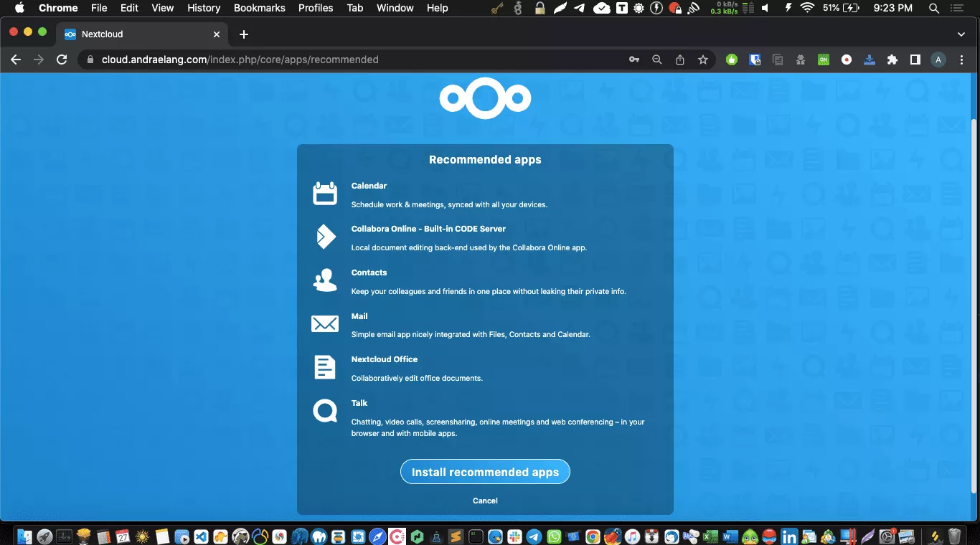Screen dimensions: 980x545
Task: Select the Nextcloud browser tab
Action: 142,34
